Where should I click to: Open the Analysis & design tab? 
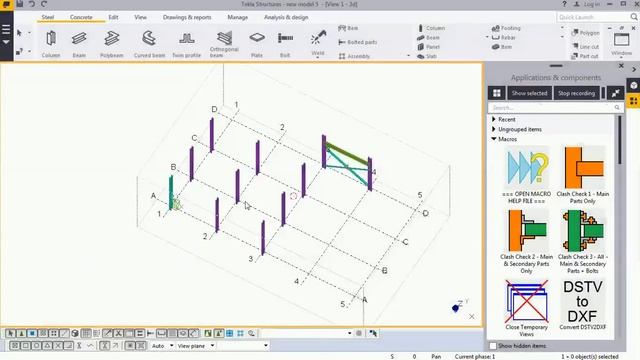[x=286, y=17]
